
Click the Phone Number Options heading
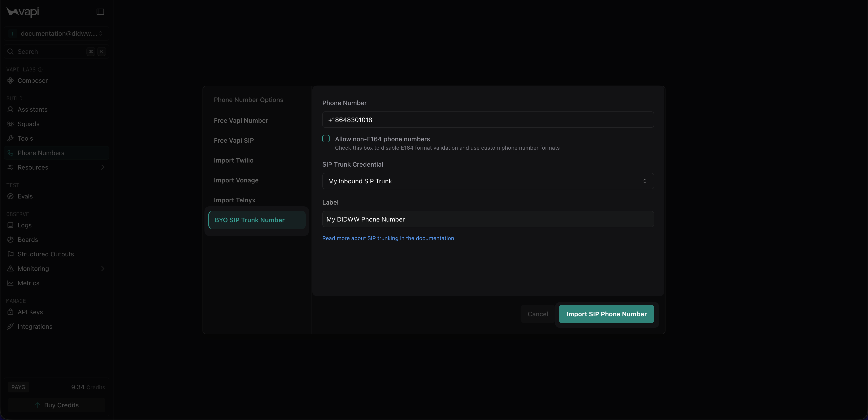click(x=248, y=100)
